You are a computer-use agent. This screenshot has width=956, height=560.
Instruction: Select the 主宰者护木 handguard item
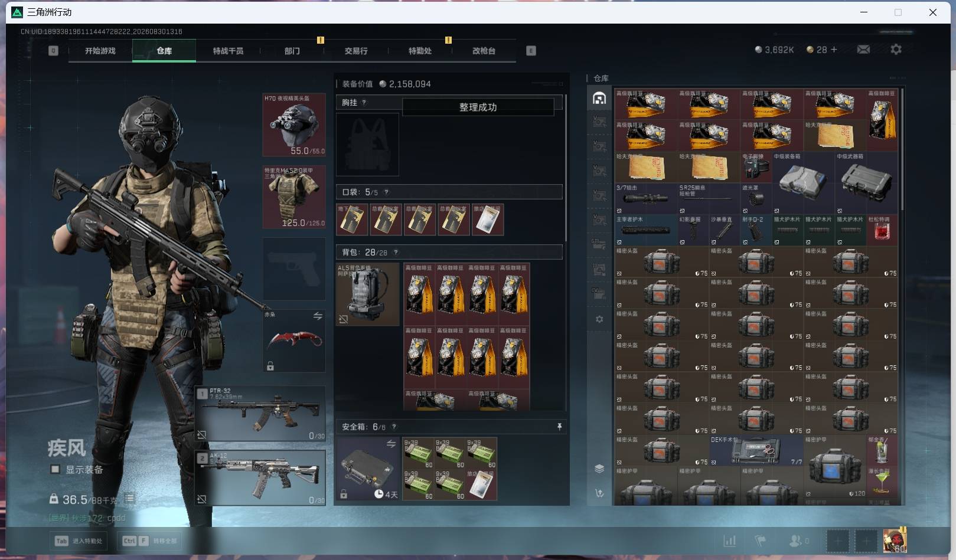pyautogui.click(x=646, y=230)
